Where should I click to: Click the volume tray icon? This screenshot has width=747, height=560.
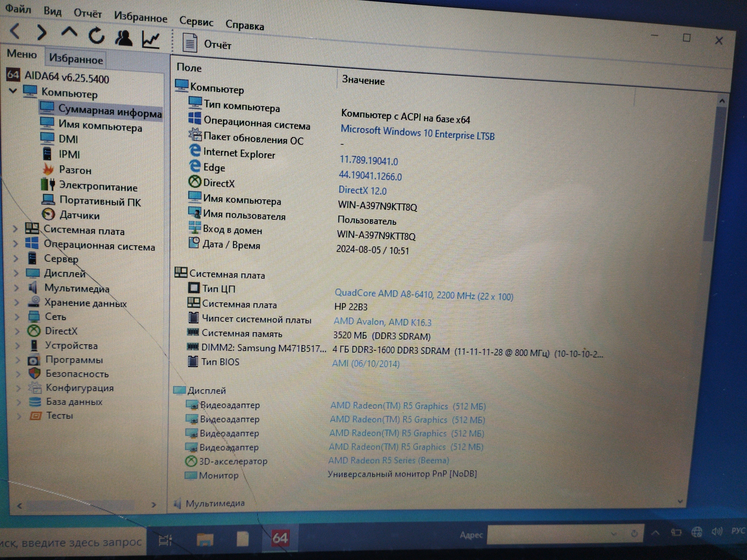(717, 532)
